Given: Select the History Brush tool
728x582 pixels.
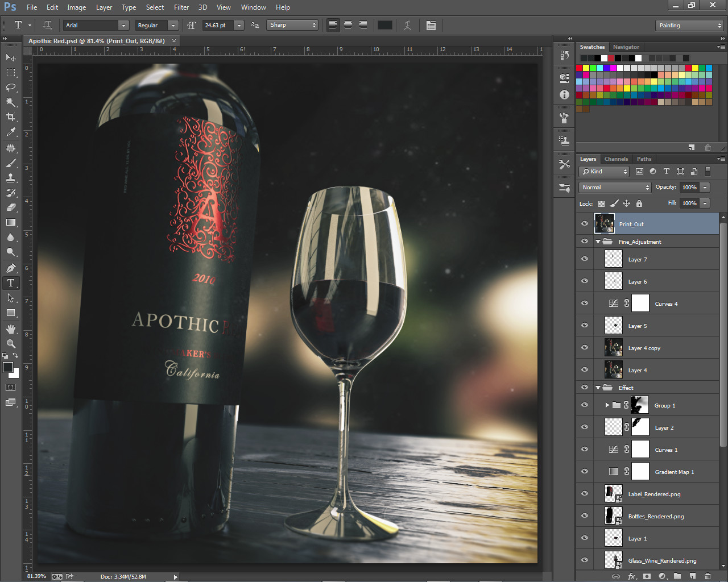Looking at the screenshot, I should click(x=11, y=193).
